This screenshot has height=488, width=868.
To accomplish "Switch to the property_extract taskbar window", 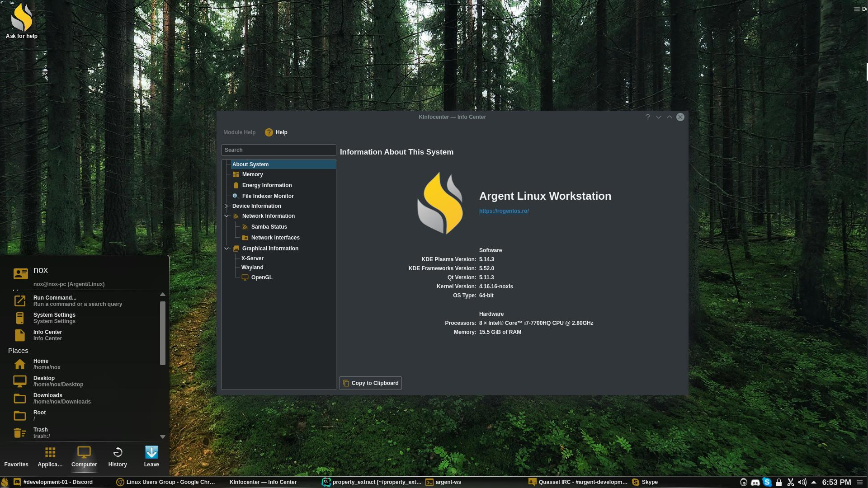I will click(372, 482).
